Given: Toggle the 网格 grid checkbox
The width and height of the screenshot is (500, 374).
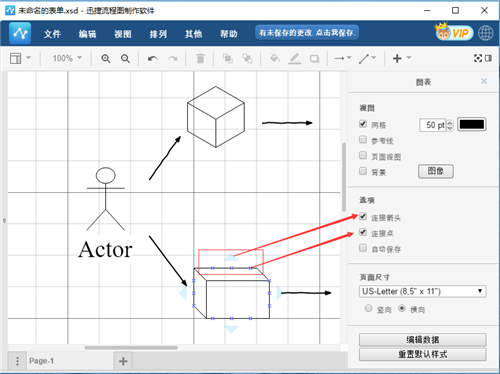Looking at the screenshot, I should tap(363, 124).
